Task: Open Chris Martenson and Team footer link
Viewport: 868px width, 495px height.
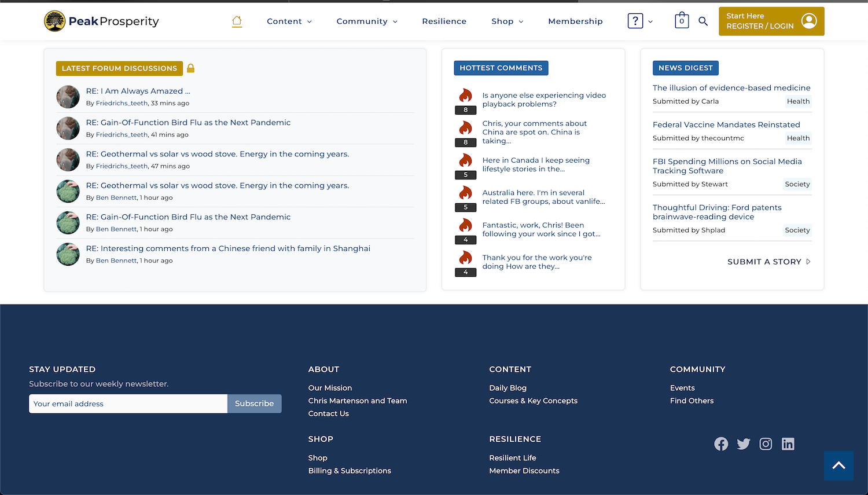Action: pyautogui.click(x=358, y=401)
